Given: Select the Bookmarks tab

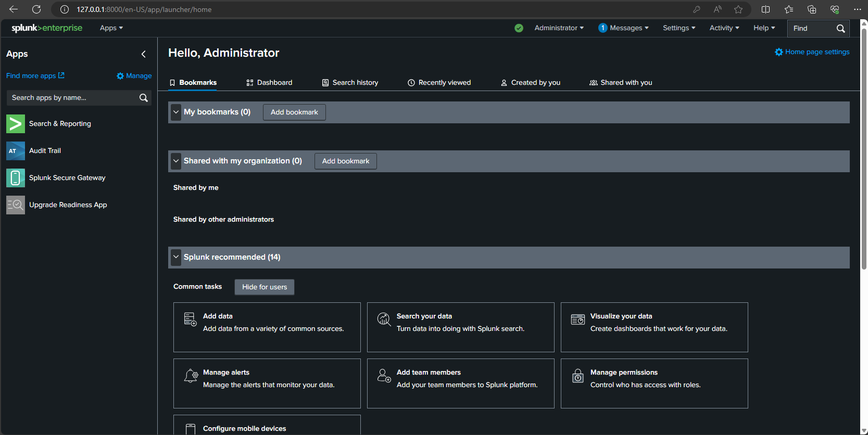Looking at the screenshot, I should point(193,83).
